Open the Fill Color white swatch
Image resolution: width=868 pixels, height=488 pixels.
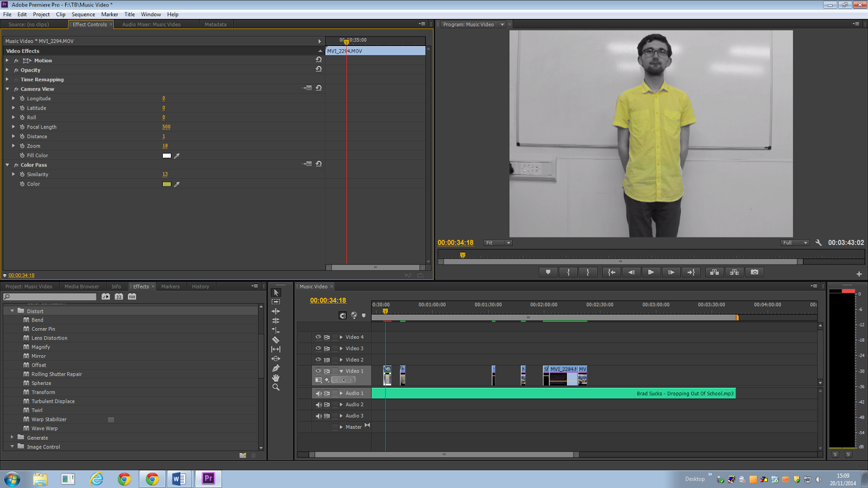pyautogui.click(x=167, y=156)
